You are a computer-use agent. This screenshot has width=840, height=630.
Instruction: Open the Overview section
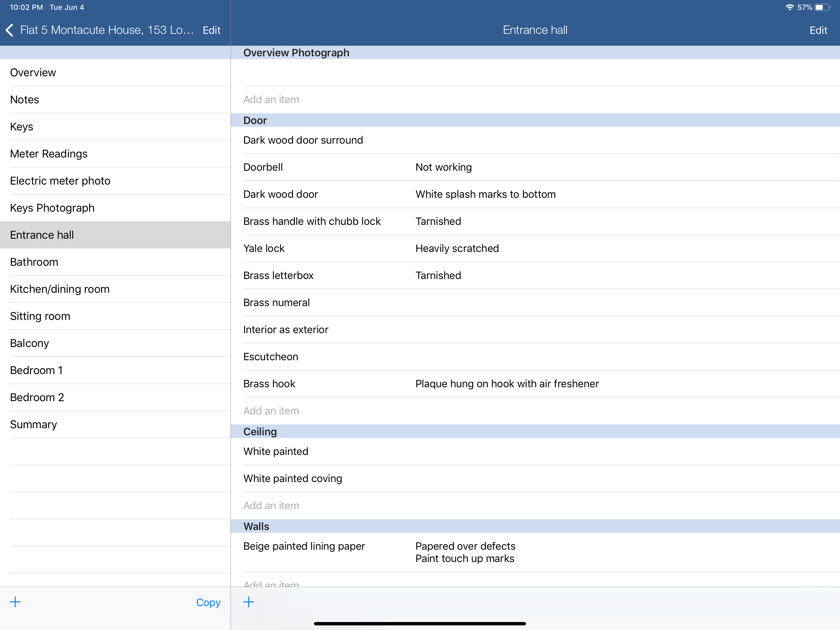pyautogui.click(x=115, y=73)
